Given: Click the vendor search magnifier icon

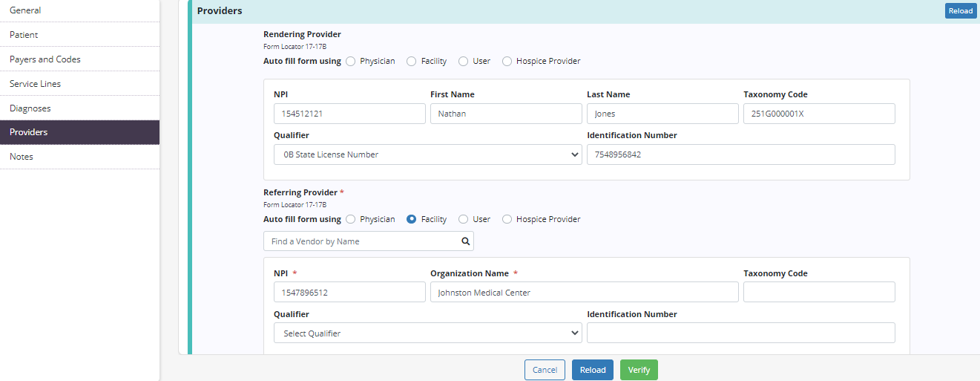Looking at the screenshot, I should point(466,241).
